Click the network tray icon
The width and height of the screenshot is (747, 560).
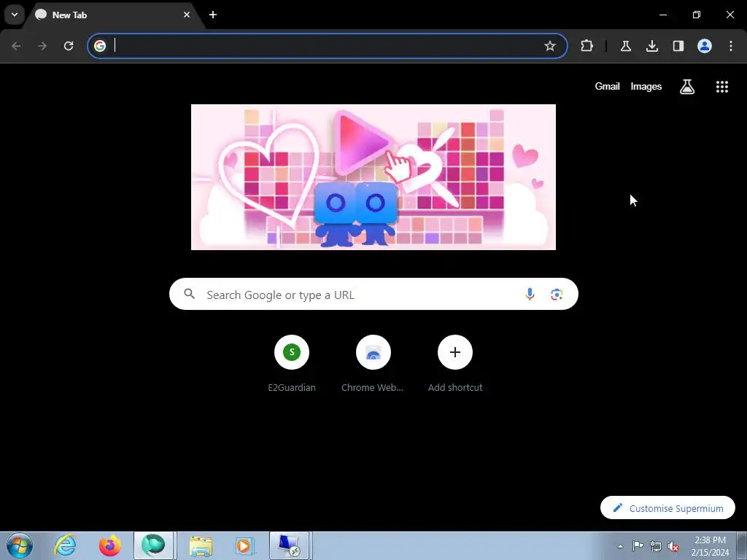pos(656,546)
